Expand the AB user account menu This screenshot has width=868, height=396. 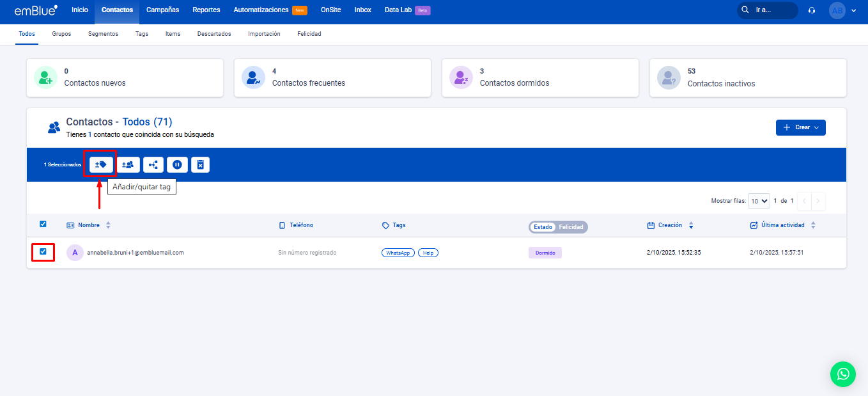coord(842,10)
